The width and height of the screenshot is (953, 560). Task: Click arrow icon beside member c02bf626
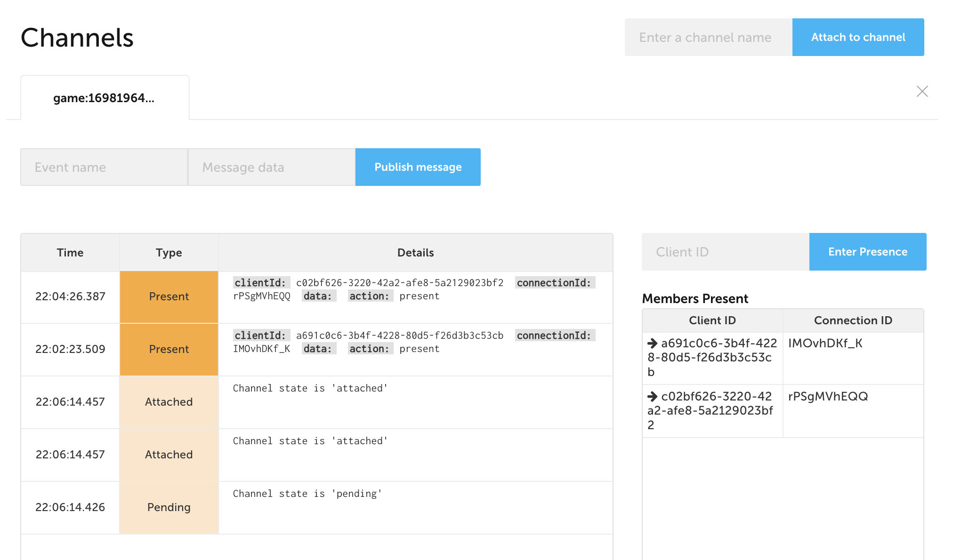point(653,396)
